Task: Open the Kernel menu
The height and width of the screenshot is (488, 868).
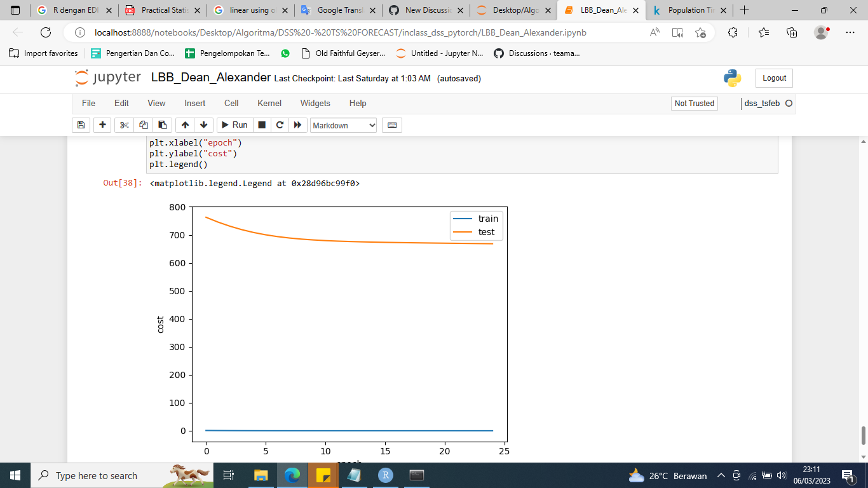Action: [269, 103]
